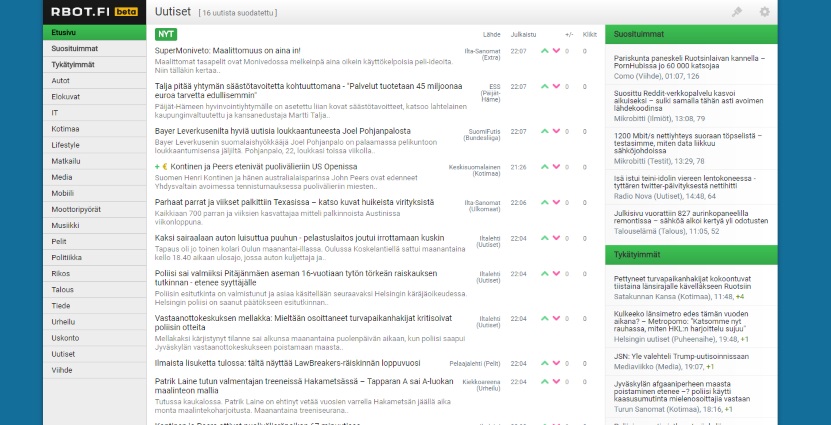The width and height of the screenshot is (831, 425).
Task: Open the IT category
Action: pos(94,113)
